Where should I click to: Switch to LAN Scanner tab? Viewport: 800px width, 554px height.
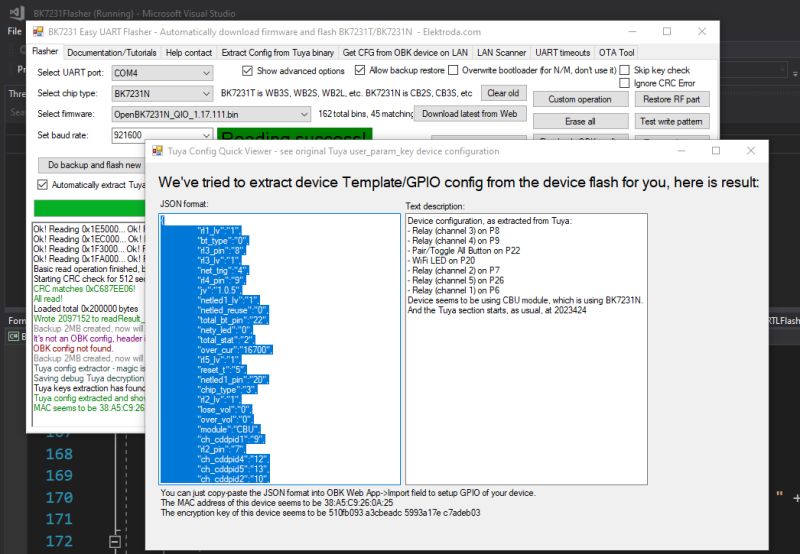point(502,53)
